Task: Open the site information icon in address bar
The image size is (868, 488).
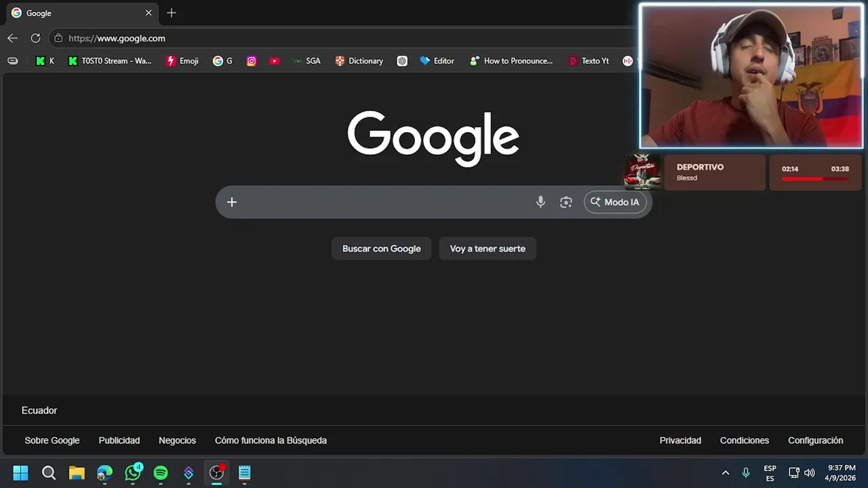Action: click(58, 38)
